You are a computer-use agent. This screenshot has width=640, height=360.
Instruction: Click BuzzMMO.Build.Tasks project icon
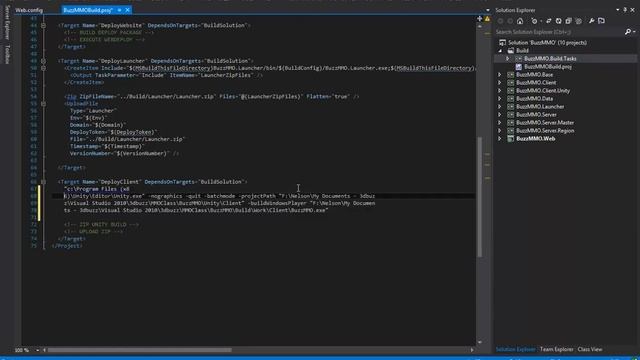[518, 59]
